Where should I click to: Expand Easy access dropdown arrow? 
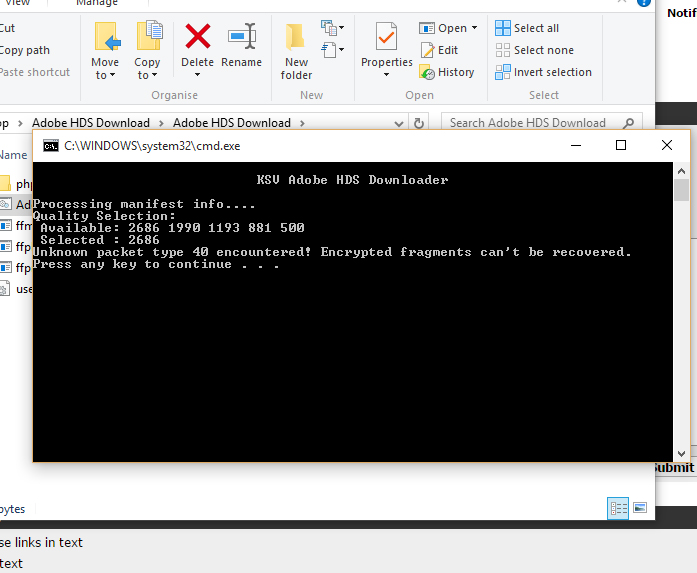coord(341,49)
